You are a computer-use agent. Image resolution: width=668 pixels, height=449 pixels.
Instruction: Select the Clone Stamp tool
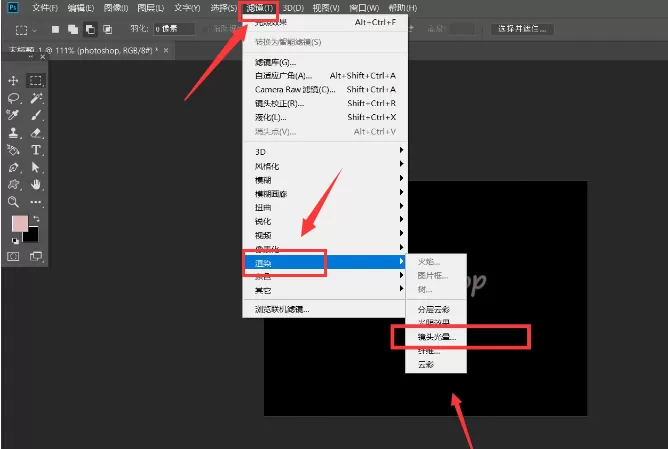point(13,133)
